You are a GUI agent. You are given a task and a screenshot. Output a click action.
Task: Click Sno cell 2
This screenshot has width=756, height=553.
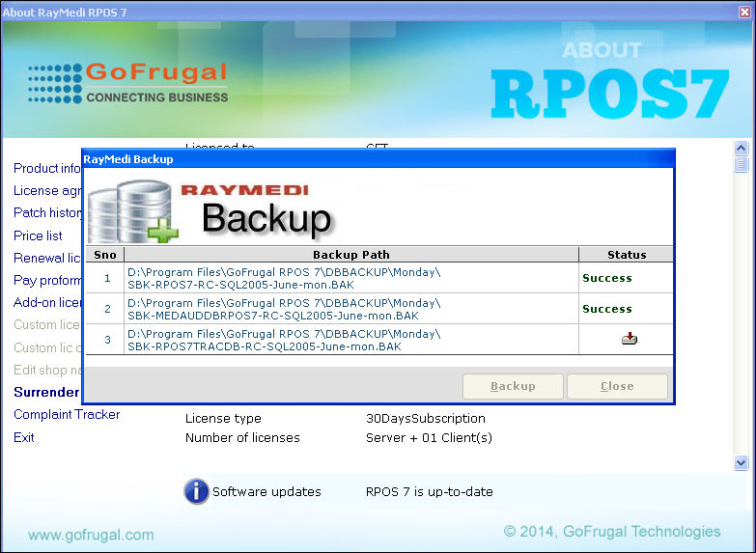coord(107,309)
